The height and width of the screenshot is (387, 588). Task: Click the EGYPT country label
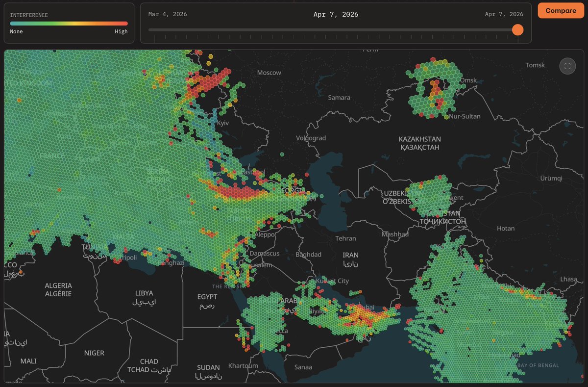(207, 301)
